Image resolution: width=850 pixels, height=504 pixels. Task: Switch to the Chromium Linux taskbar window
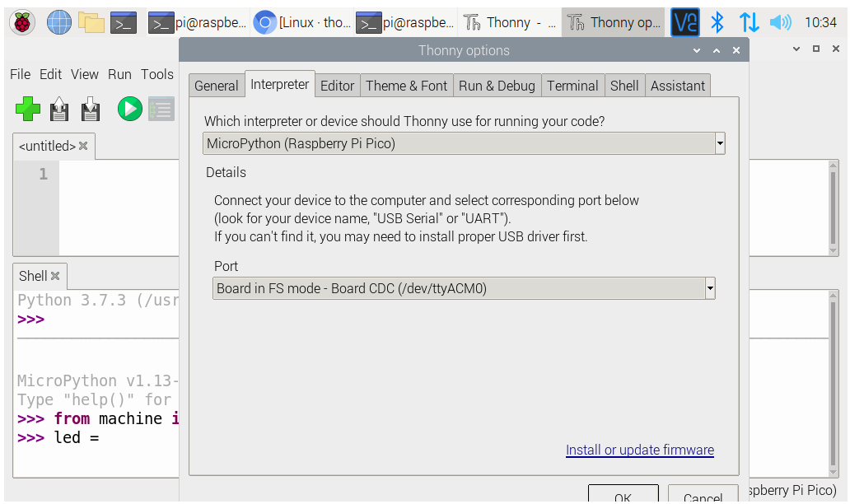click(302, 23)
